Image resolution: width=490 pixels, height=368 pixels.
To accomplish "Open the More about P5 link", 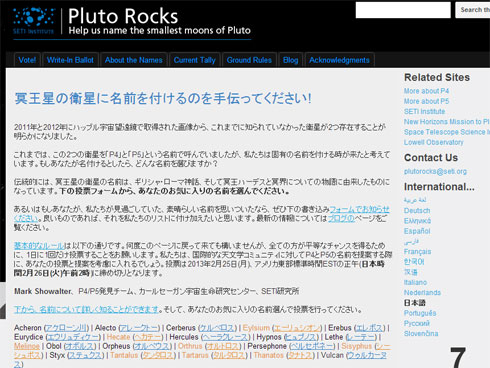I will (x=426, y=101).
